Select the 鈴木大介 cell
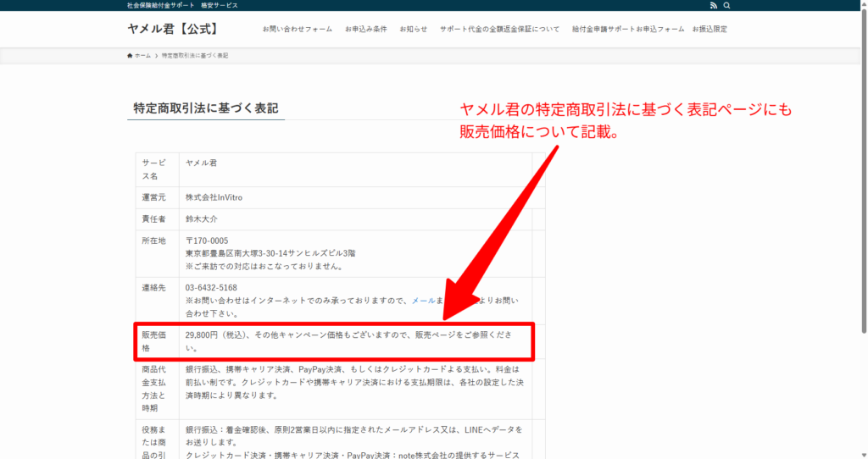This screenshot has height=459, width=868. [x=202, y=219]
